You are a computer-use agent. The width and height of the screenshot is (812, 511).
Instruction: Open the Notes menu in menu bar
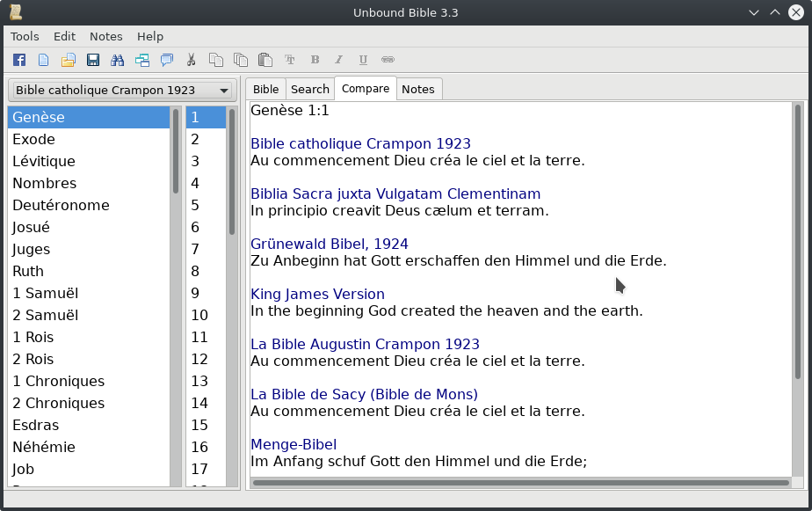(106, 36)
